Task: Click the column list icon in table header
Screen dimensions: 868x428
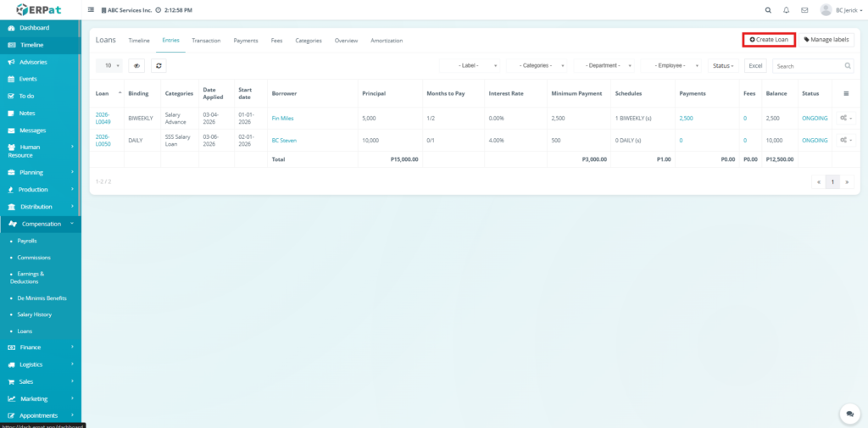Action: point(846,93)
